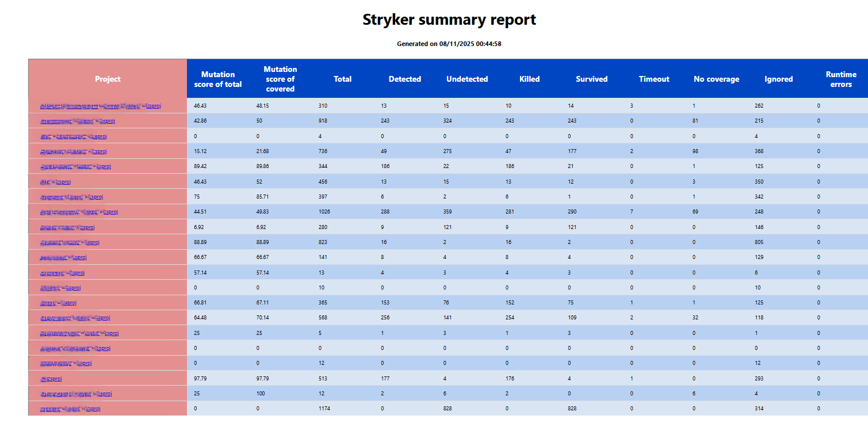This screenshot has height=442, width=868.
Task: Click the Mutation score of total header
Action: [x=218, y=79]
